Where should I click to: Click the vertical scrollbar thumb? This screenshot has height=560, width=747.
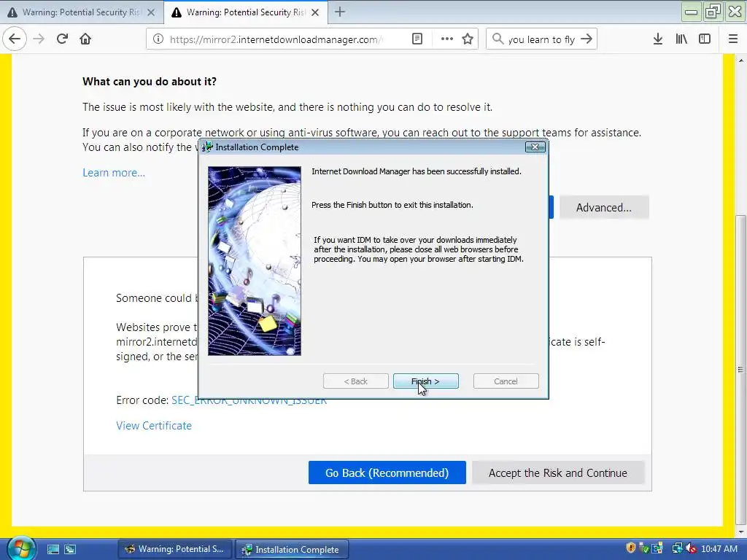(741, 369)
